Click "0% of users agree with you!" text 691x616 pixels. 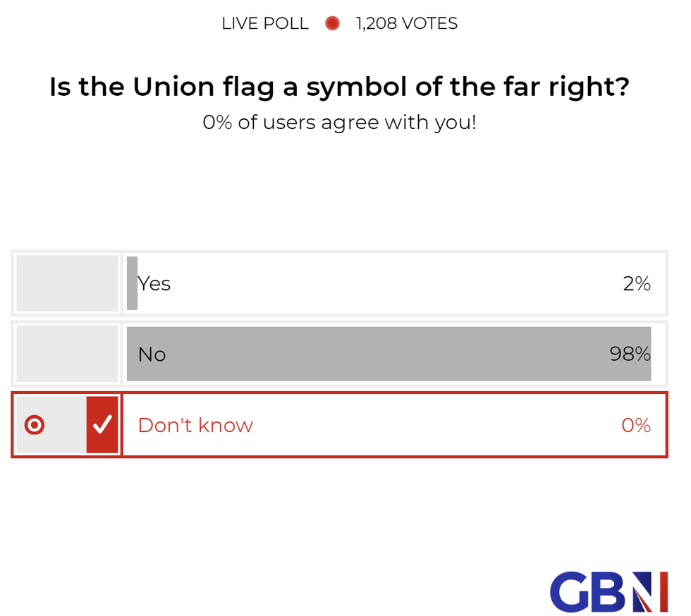pyautogui.click(x=339, y=123)
